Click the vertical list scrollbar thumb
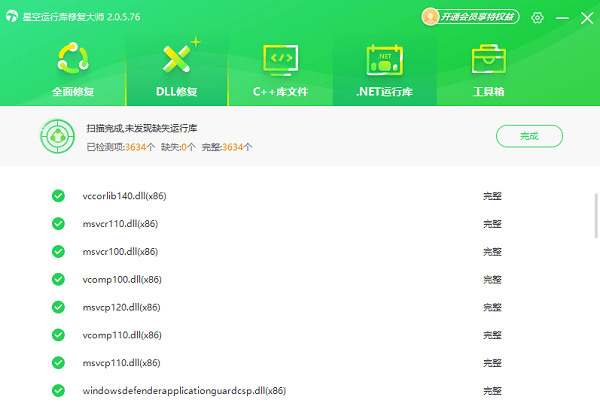This screenshot has height=412, width=600. (596, 216)
